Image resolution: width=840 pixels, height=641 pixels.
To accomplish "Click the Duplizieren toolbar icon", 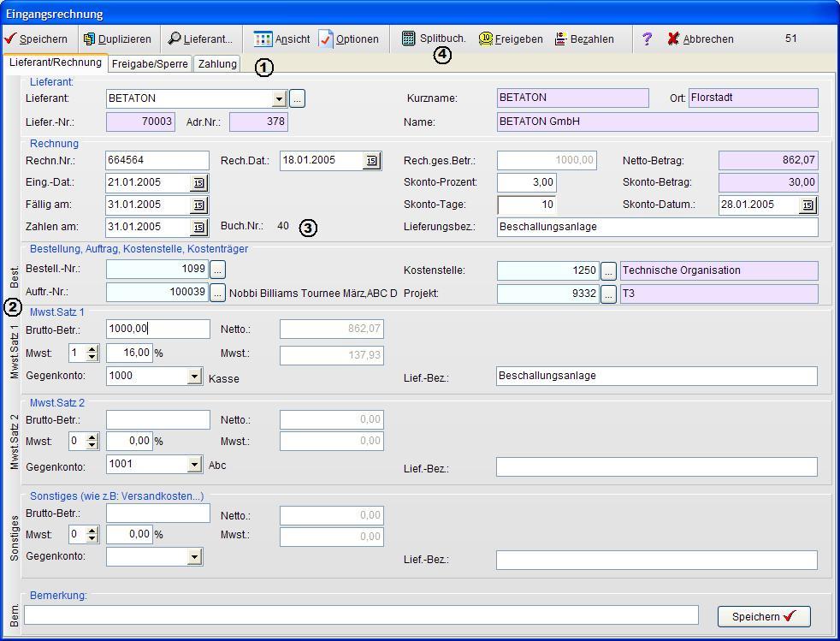I will [x=89, y=39].
